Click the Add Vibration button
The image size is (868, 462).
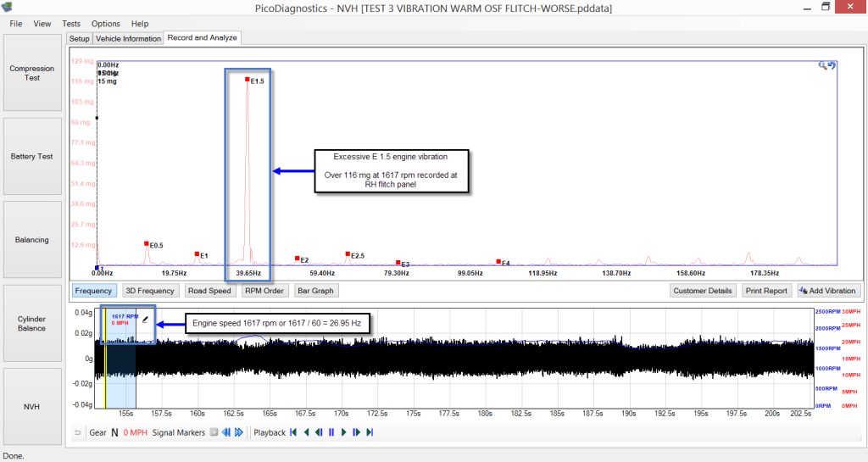coord(827,291)
